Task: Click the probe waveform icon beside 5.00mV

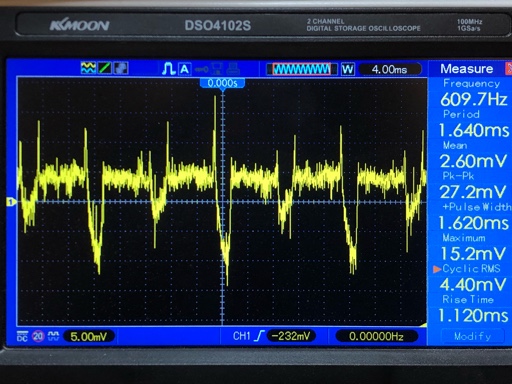Action: click(x=54, y=336)
